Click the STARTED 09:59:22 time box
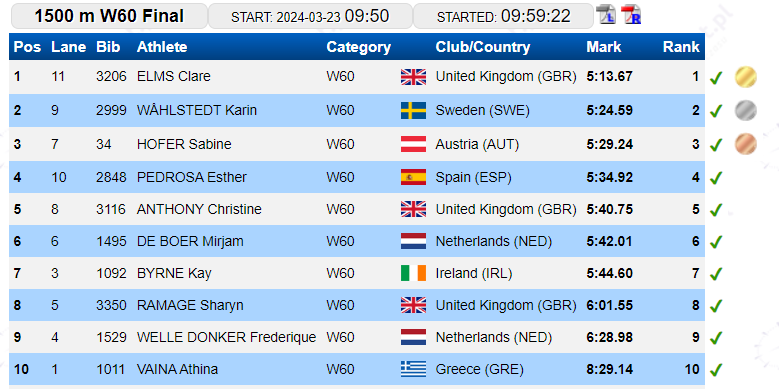 503,16
